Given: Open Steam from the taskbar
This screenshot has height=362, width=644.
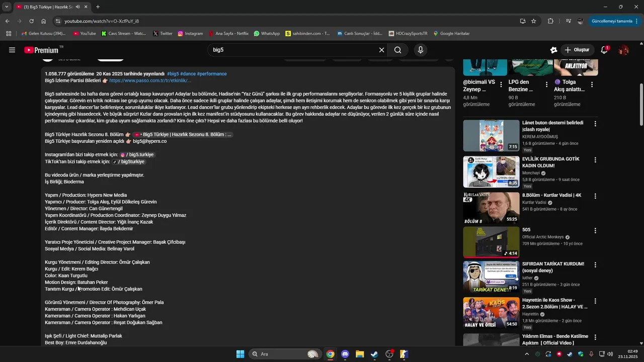Looking at the screenshot, I should click(374, 354).
